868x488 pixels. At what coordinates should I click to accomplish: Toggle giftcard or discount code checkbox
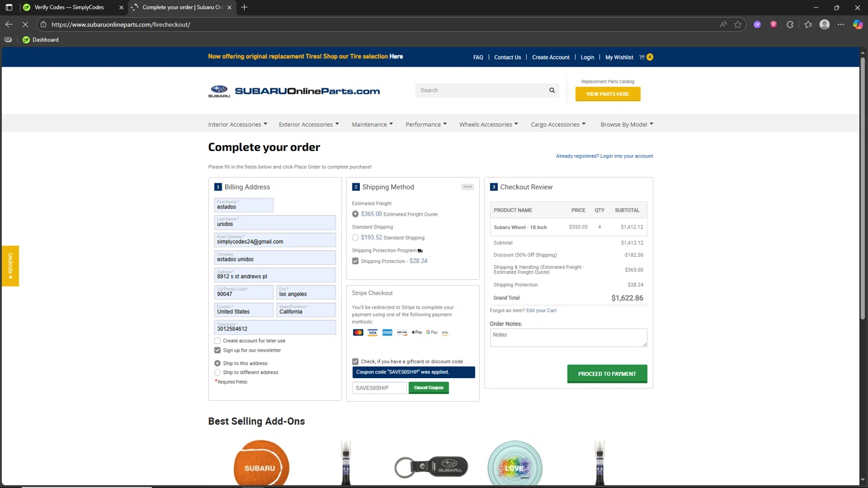pos(355,362)
